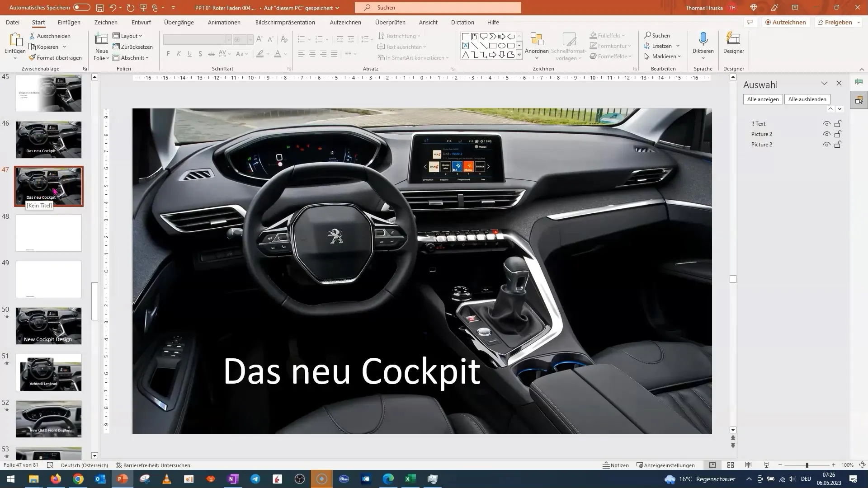
Task: Toggle visibility of Text layer
Action: point(826,123)
